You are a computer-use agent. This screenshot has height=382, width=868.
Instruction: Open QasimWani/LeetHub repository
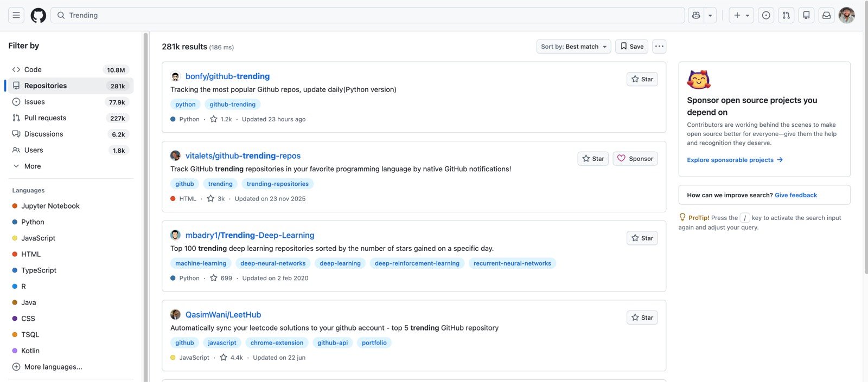point(223,315)
